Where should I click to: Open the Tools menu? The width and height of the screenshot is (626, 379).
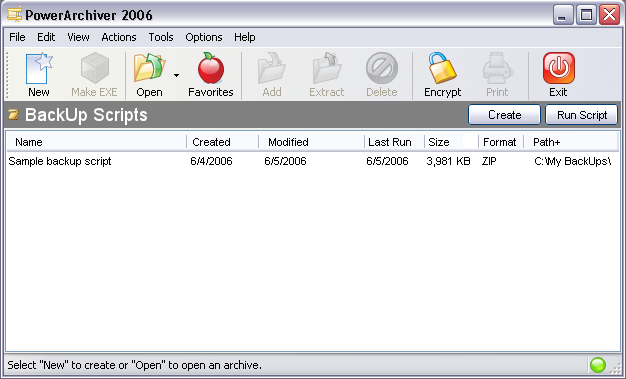[161, 37]
